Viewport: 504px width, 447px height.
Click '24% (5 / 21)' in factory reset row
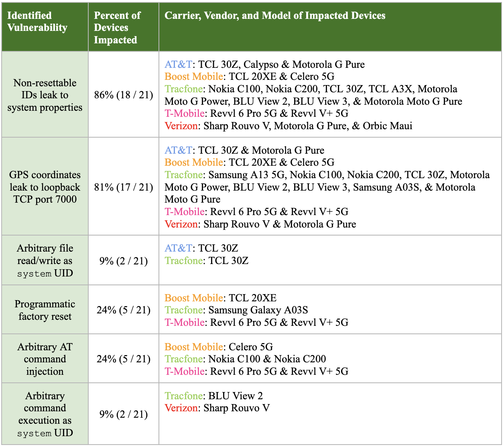pyautogui.click(x=124, y=310)
